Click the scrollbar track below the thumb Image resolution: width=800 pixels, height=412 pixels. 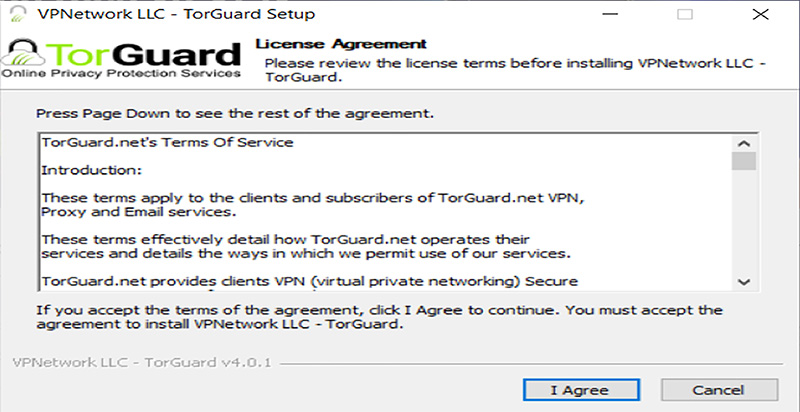[x=744, y=221]
